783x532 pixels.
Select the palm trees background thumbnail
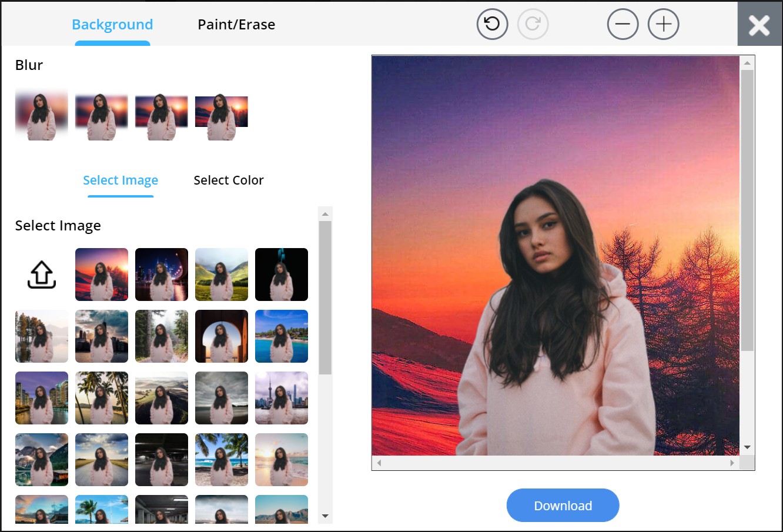click(x=102, y=398)
